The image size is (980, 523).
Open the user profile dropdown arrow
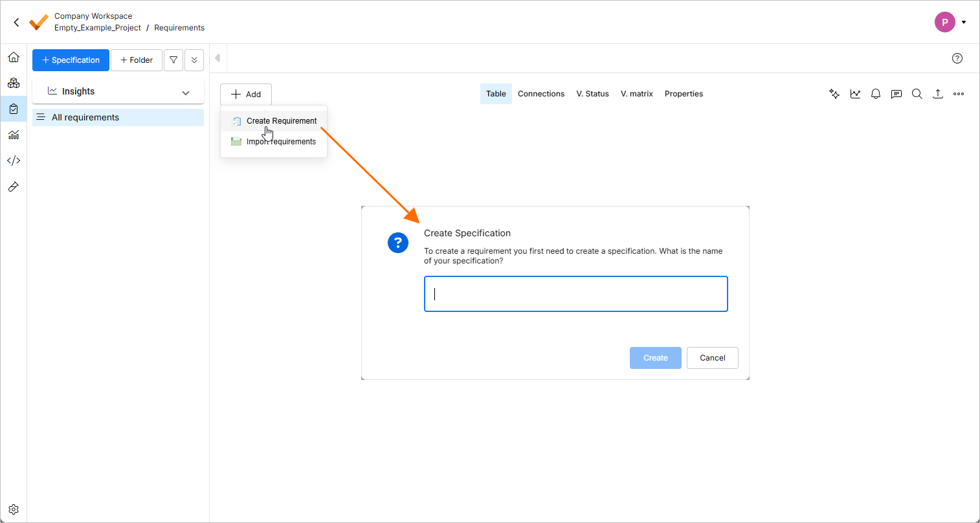[x=964, y=22]
